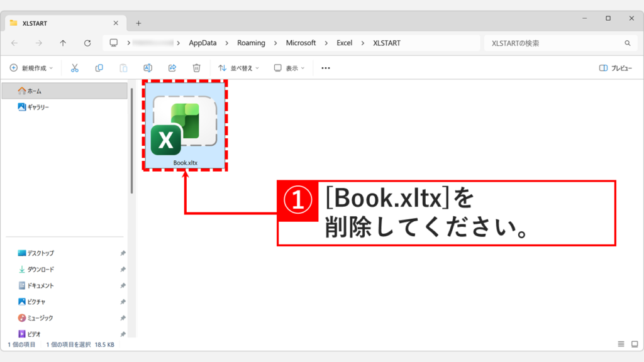Open the 表示 view options dropdown
644x362 pixels.
pos(289,67)
